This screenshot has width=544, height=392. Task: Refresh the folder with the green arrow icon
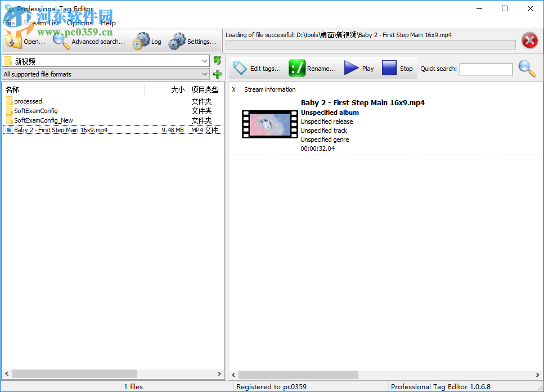[218, 60]
